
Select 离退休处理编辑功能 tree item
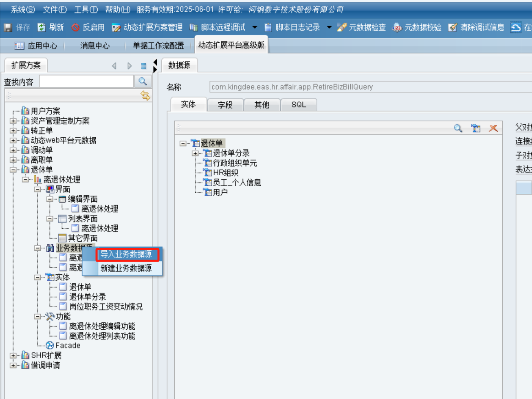(x=102, y=326)
